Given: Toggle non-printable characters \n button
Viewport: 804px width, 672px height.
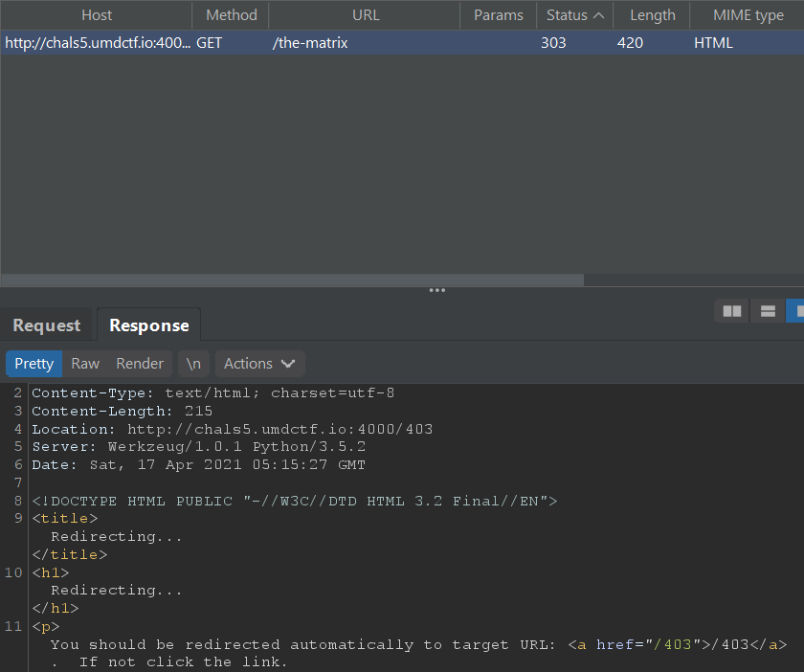Looking at the screenshot, I should [193, 364].
